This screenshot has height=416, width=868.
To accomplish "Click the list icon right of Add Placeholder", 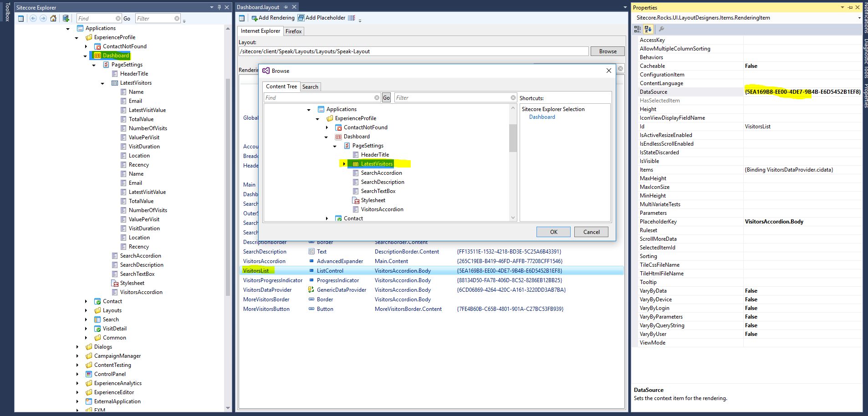I will 352,18.
